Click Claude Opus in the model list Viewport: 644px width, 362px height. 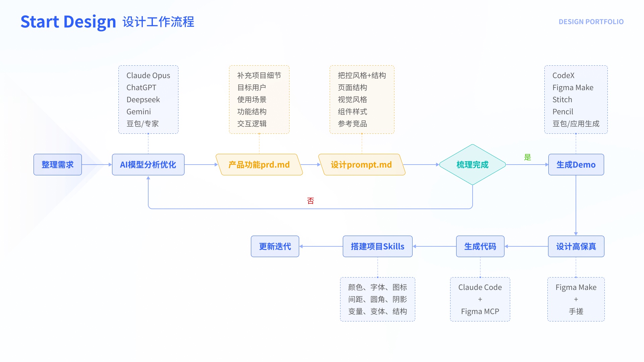coord(148,75)
